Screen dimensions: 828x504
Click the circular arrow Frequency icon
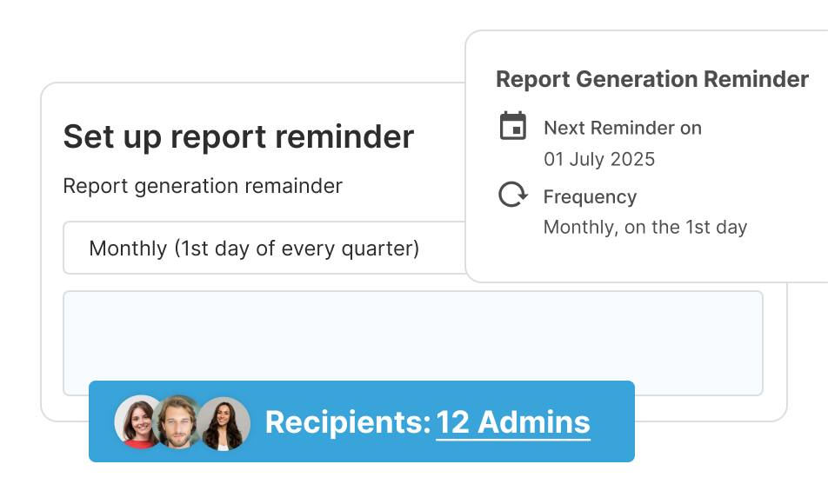513,195
